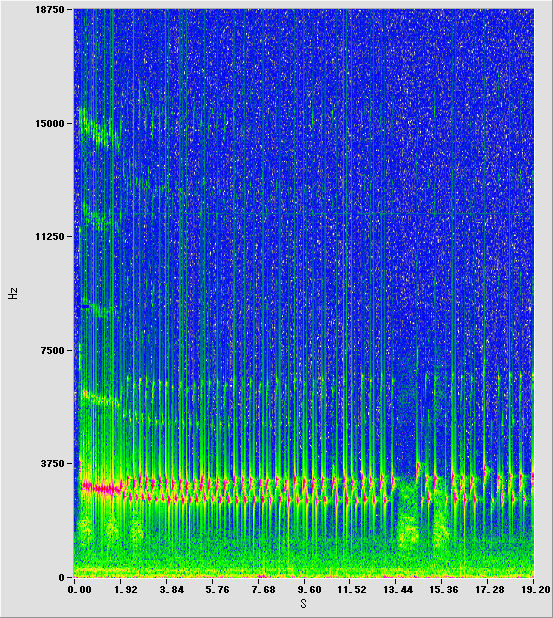Viewport: 553px width, 618px height.
Task: Click the 5.76 seconds tick label
Action: (x=217, y=590)
